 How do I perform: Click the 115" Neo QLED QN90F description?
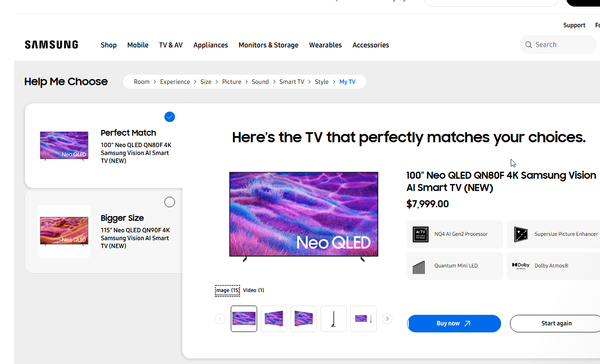[135, 238]
